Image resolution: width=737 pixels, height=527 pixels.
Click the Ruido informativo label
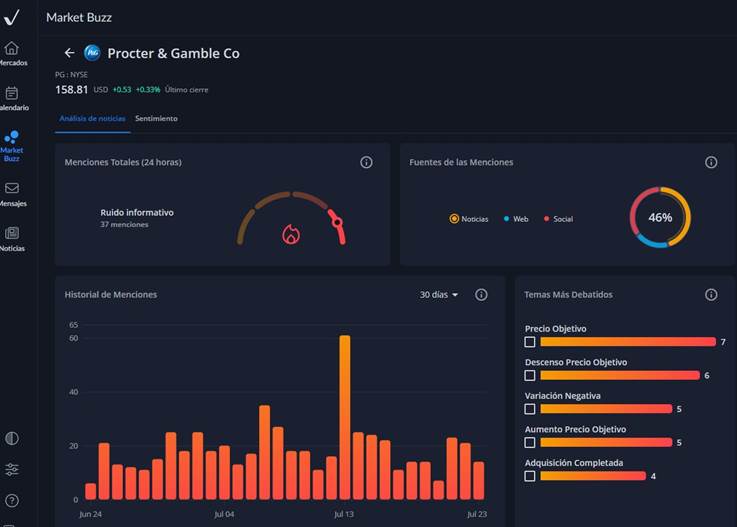[137, 212]
